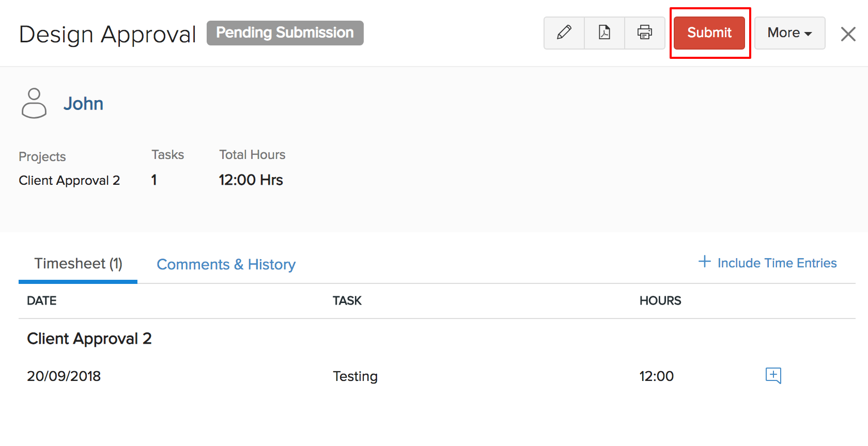Open John's user profile link
Viewport: 868px width, 446px height.
(x=83, y=104)
